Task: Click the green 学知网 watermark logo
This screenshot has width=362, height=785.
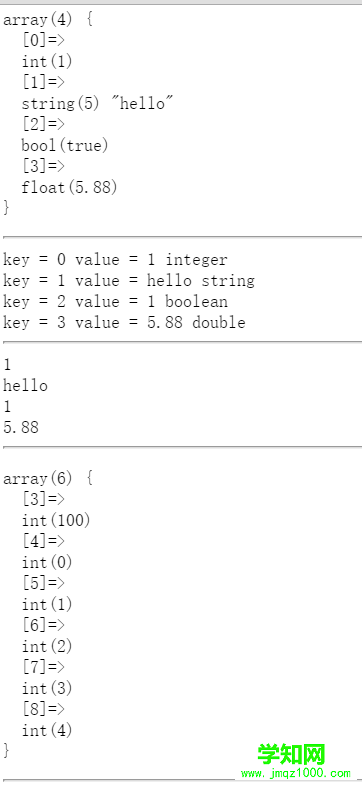Action: click(x=291, y=754)
